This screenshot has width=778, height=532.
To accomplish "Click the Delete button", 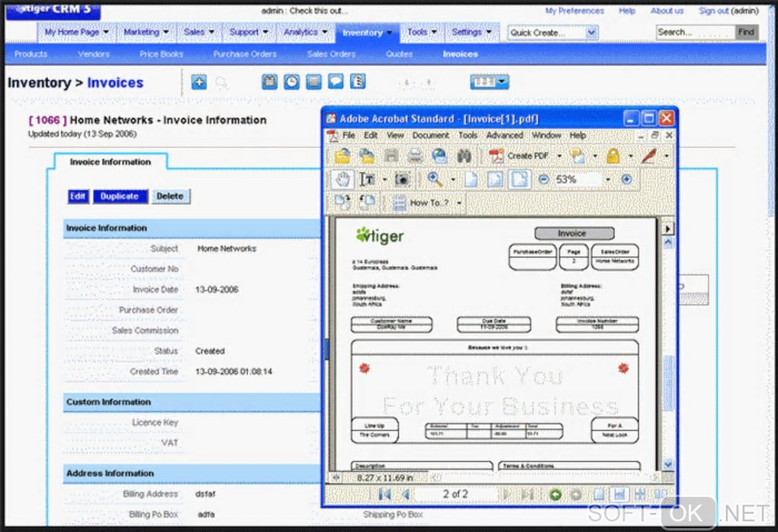I will (170, 197).
